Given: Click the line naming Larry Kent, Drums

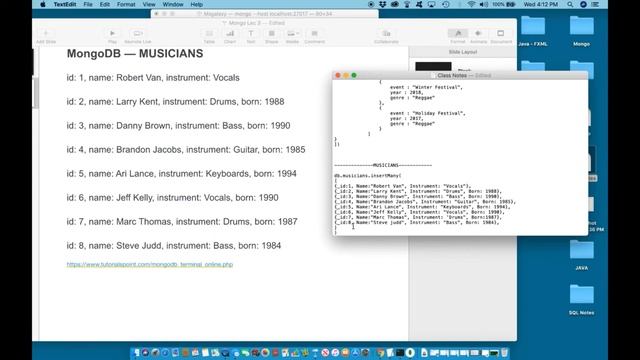Looking at the screenshot, I should pyautogui.click(x=176, y=102).
